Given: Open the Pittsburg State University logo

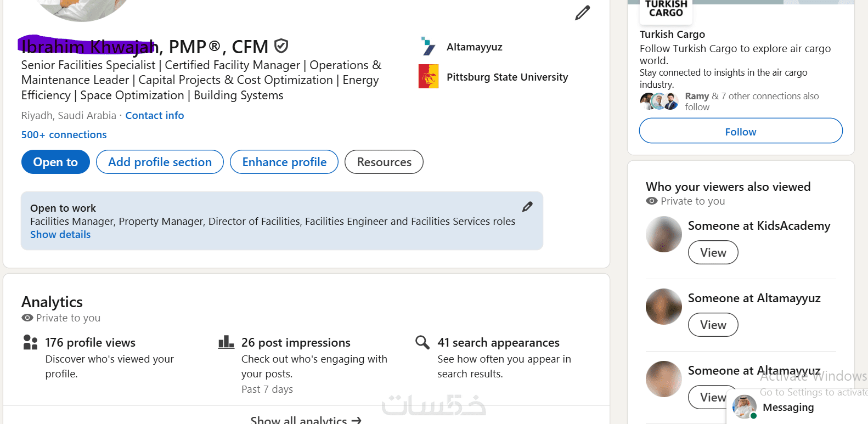Looking at the screenshot, I should [x=429, y=77].
